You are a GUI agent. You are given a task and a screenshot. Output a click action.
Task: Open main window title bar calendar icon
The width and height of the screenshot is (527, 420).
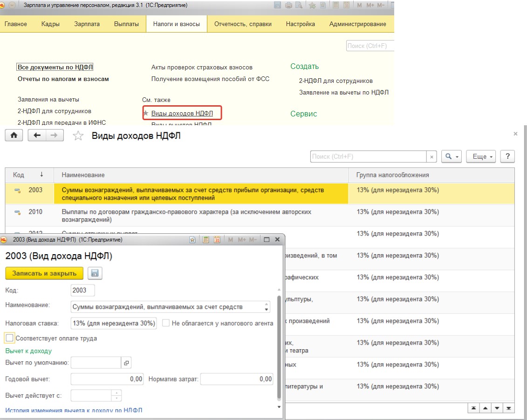click(347, 5)
